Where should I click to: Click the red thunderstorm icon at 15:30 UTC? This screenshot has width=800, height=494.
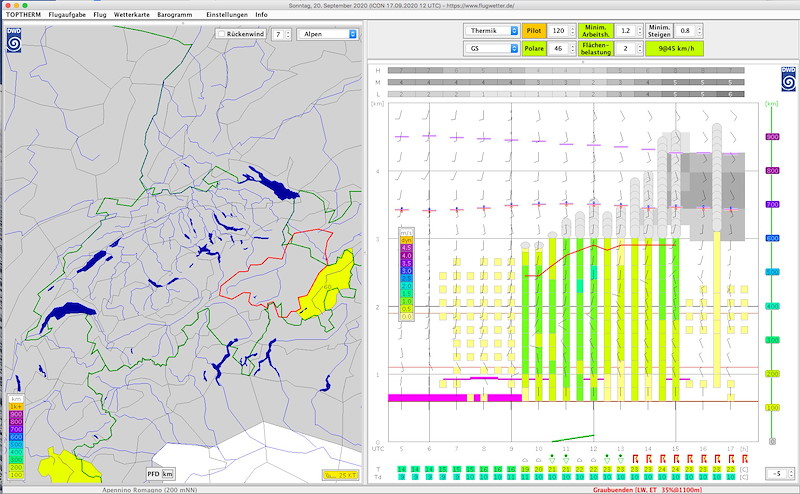[x=690, y=459]
